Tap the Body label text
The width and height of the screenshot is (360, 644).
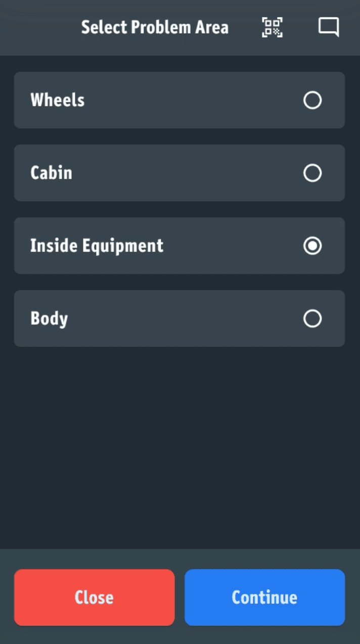click(x=49, y=318)
